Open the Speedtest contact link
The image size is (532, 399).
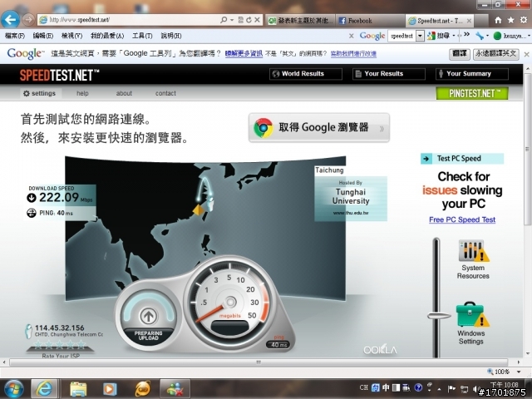pyautogui.click(x=165, y=93)
